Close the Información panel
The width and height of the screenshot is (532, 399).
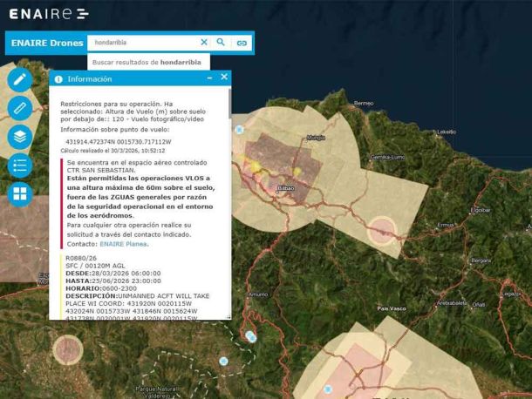pyautogui.click(x=223, y=78)
